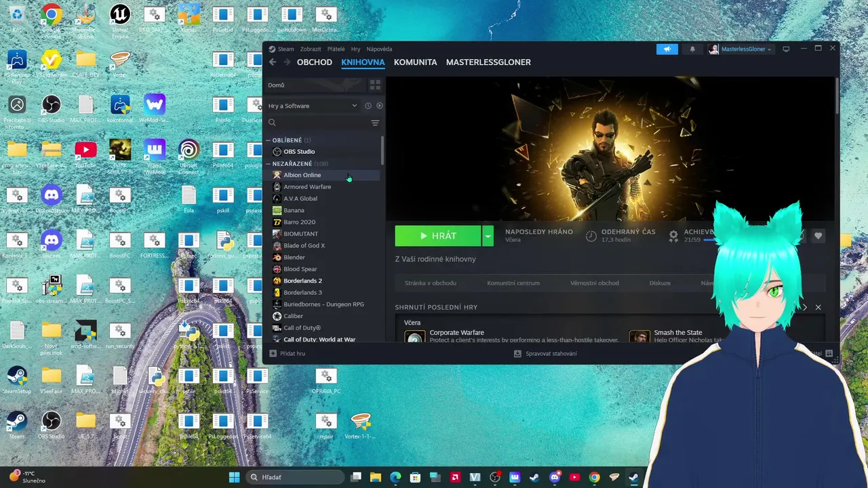Click the Domů library home button
The image size is (868, 488).
315,85
